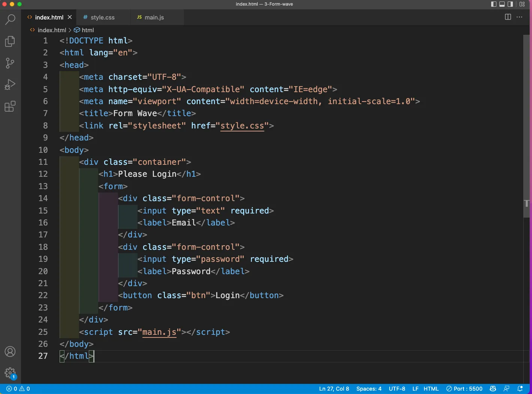Click the Email label text
The image size is (532, 394).
(184, 222)
